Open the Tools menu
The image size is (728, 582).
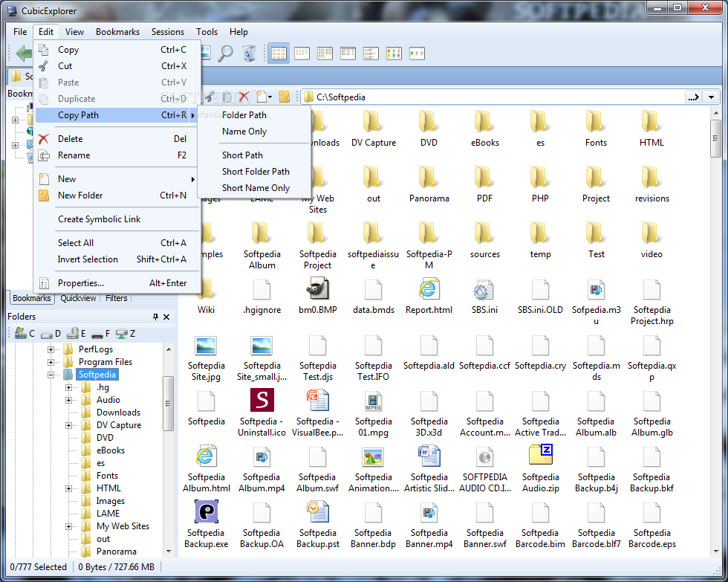207,31
